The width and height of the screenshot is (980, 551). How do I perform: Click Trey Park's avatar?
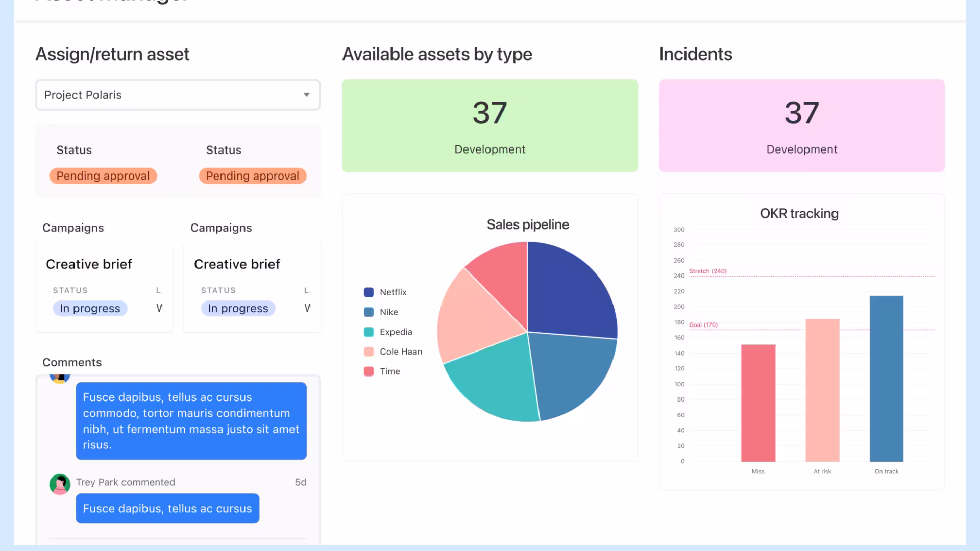pyautogui.click(x=60, y=484)
